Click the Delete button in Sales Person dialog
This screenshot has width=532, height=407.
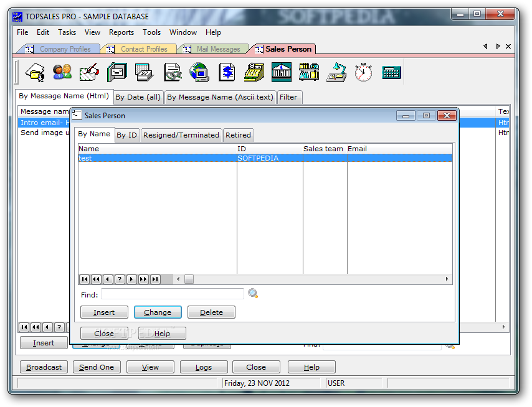click(211, 312)
